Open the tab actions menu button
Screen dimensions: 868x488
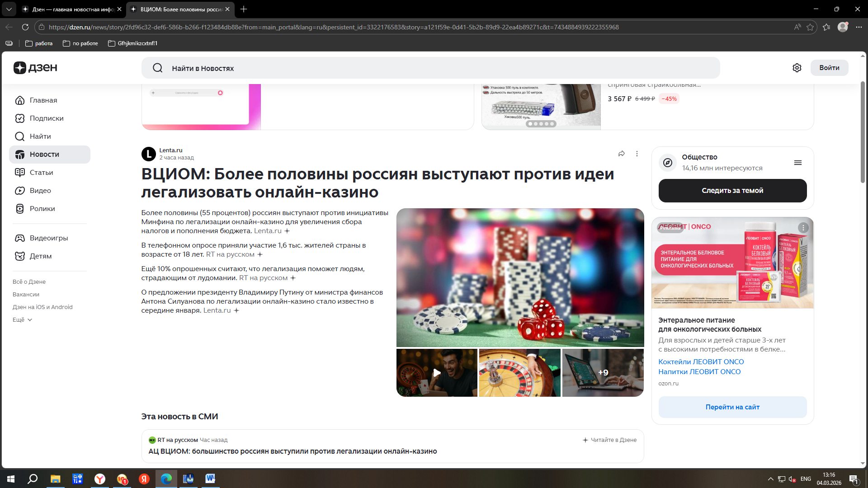tap(9, 9)
